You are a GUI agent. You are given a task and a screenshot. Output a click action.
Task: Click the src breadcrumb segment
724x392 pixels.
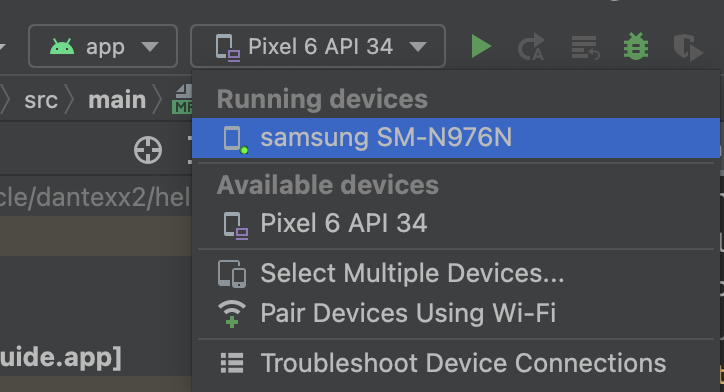tap(41, 100)
